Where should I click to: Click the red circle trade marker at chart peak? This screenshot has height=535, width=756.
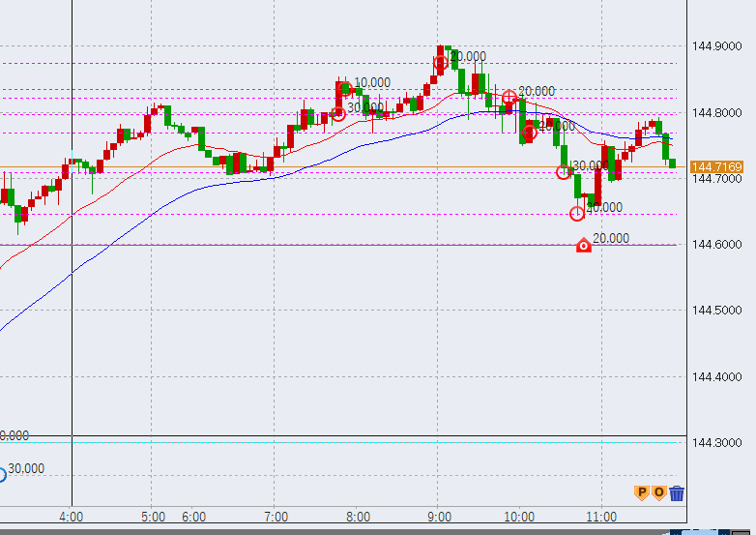pyautogui.click(x=441, y=62)
